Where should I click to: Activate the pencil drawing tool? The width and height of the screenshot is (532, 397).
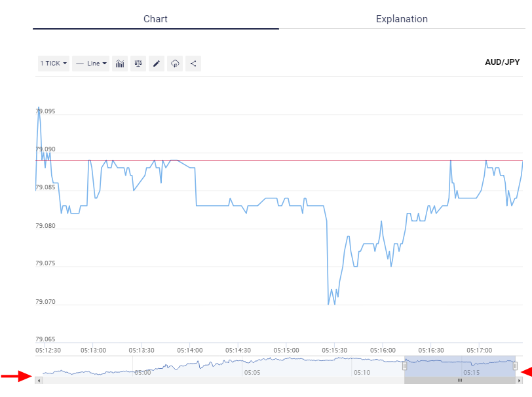pos(156,63)
